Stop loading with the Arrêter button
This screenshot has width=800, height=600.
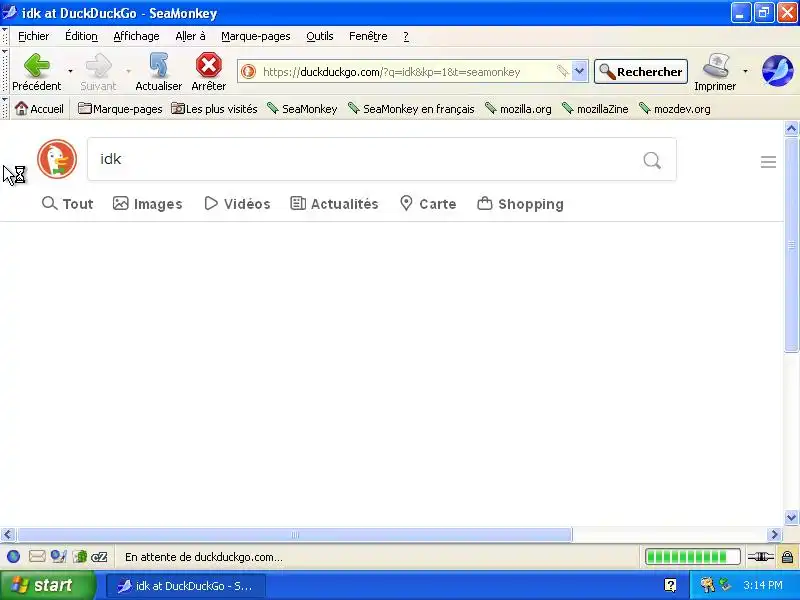click(209, 71)
